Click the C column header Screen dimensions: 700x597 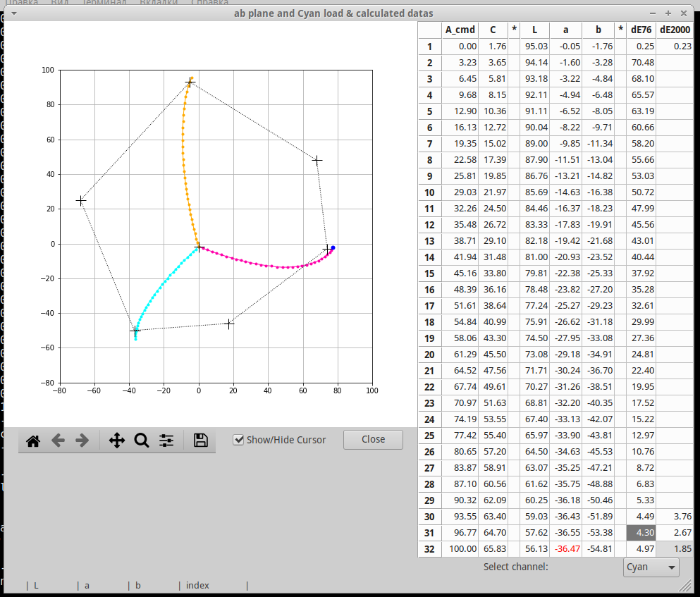[493, 30]
